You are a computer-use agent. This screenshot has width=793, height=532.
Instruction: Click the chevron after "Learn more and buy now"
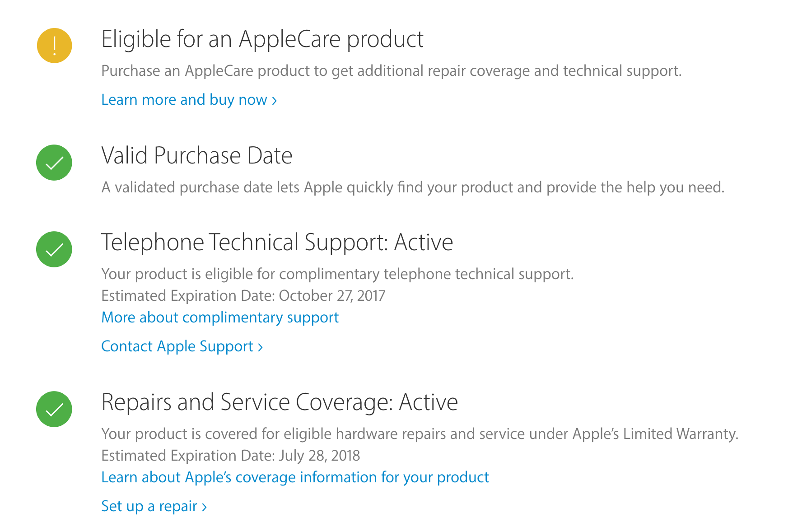[274, 100]
